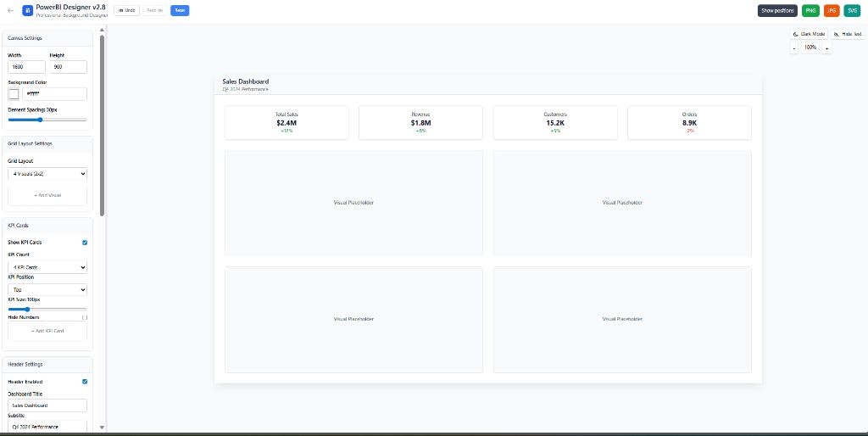Open the Grid Layout dropdown
Screen dimensions: 868x436
click(47, 174)
